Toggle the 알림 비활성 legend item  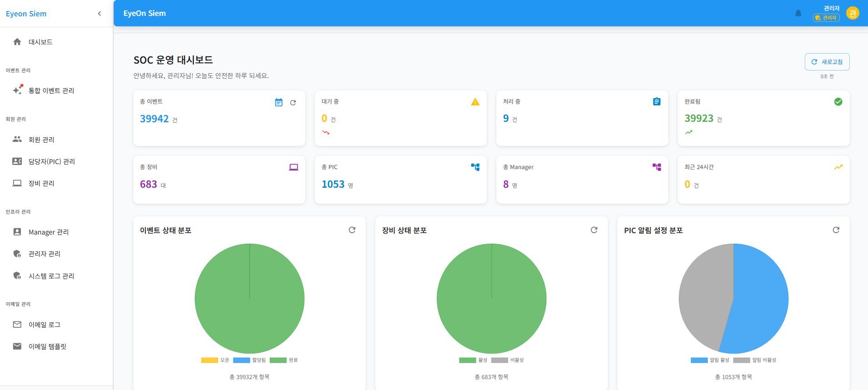pos(755,360)
